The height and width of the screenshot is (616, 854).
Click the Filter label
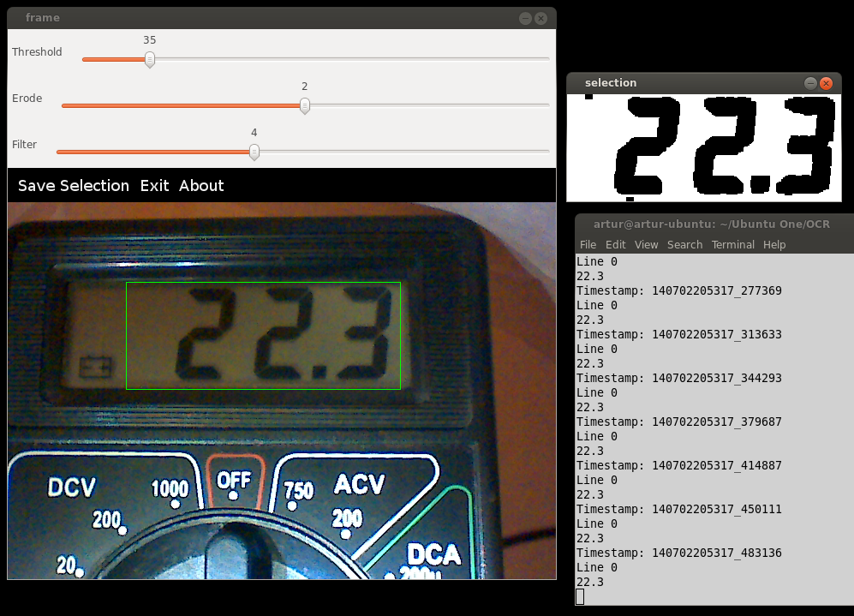click(x=25, y=144)
